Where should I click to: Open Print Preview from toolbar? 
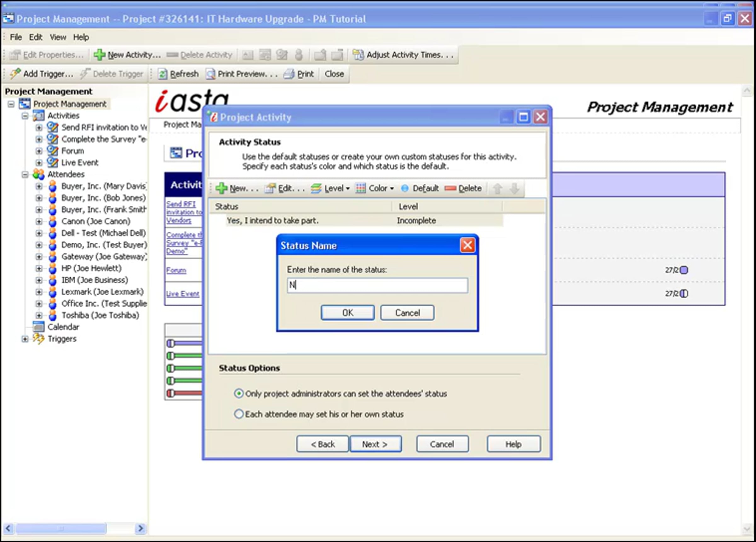click(242, 74)
